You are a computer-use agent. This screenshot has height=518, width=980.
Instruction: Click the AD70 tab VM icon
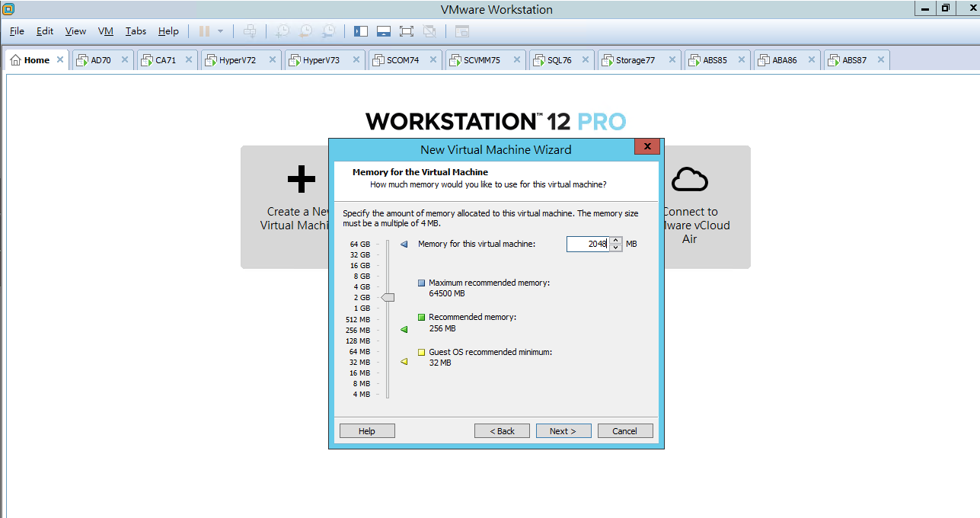point(81,60)
